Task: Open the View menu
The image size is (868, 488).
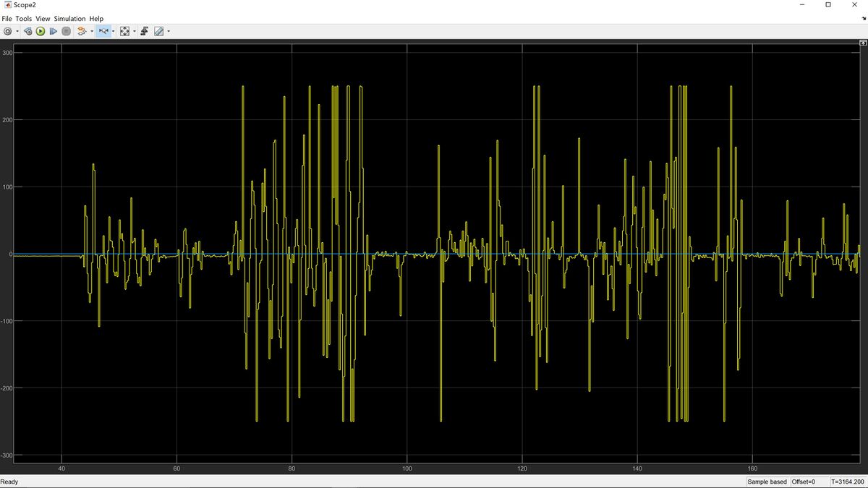Action: [43, 18]
